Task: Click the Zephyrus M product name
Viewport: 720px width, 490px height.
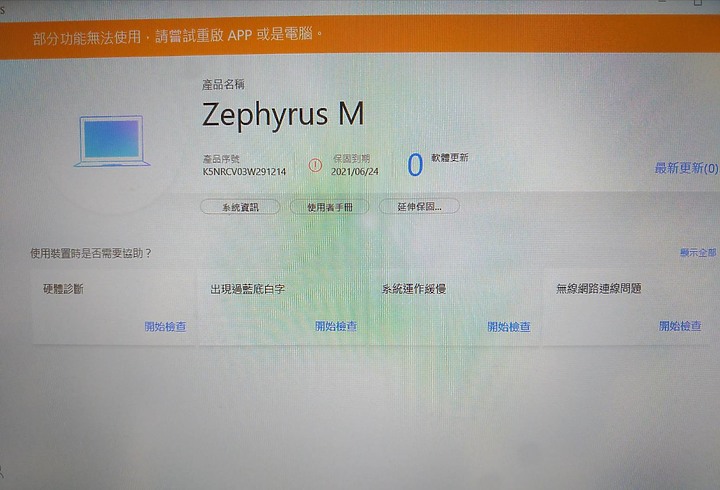Action: click(283, 114)
